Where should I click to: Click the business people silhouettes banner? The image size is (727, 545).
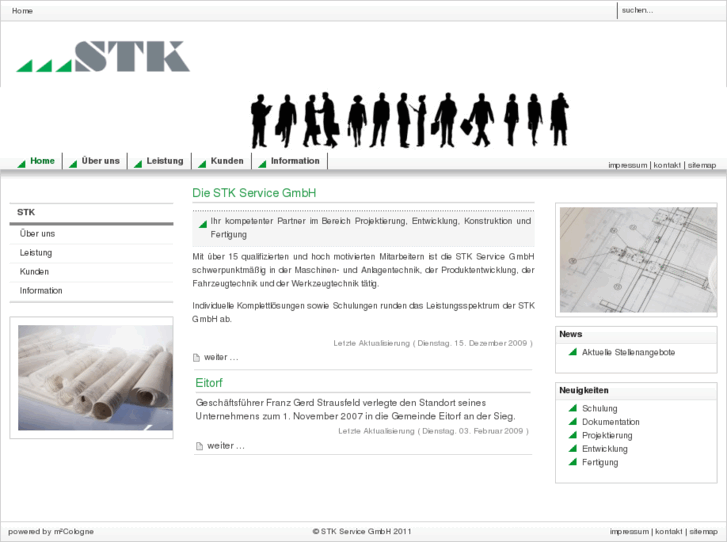pos(410,120)
